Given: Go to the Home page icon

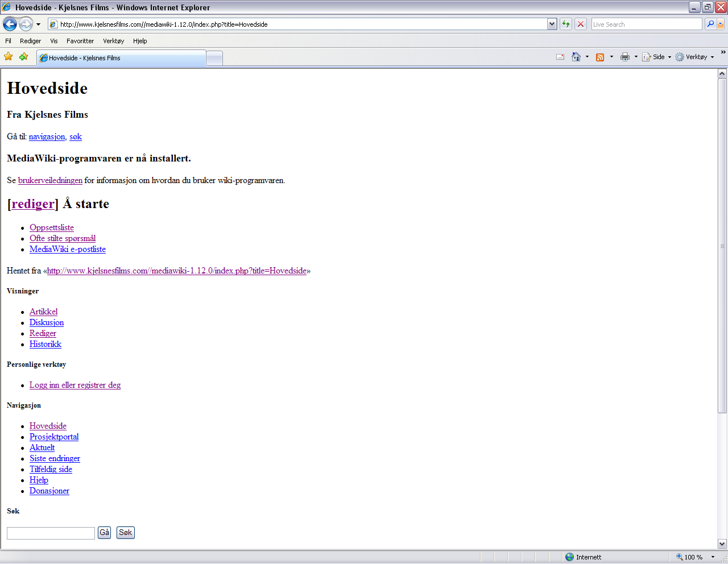Looking at the screenshot, I should tap(576, 57).
